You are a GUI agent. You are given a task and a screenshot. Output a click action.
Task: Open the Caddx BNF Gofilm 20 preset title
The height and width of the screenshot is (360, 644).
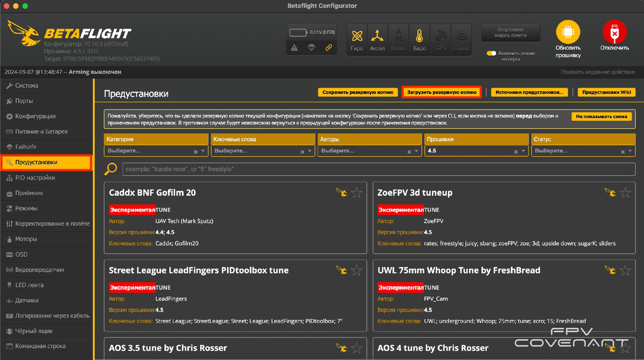152,193
